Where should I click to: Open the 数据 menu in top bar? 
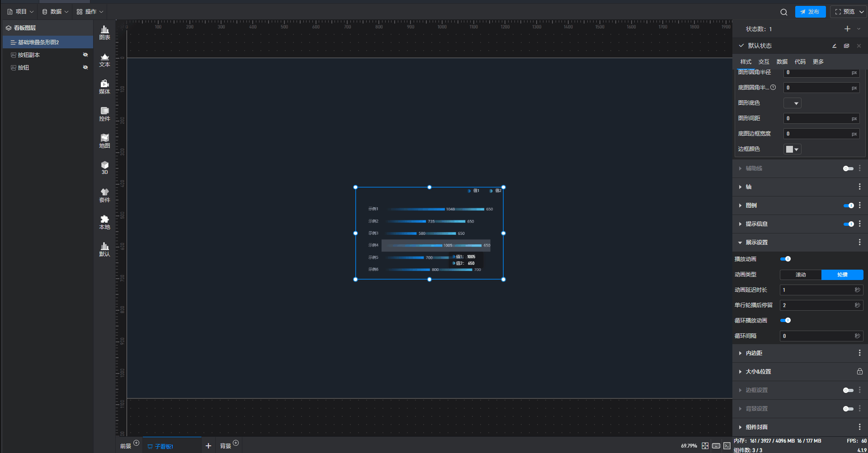click(x=55, y=12)
